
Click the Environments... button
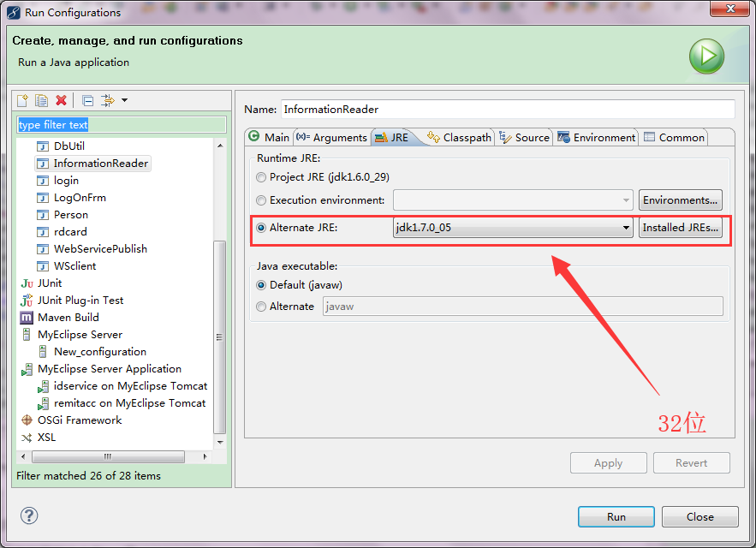[x=681, y=200]
